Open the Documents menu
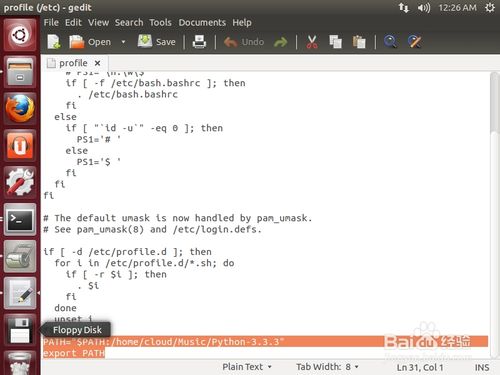500x375 pixels. pos(202,23)
